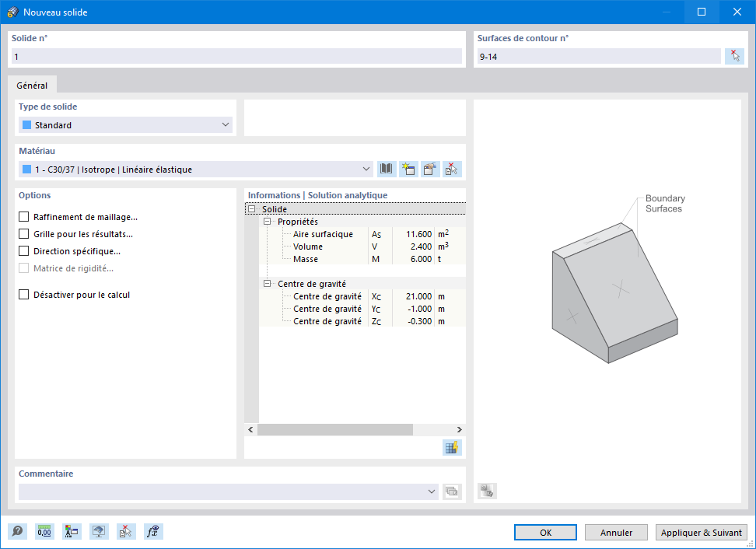Click the blue material color swatch
This screenshot has width=756, height=549.
point(27,170)
